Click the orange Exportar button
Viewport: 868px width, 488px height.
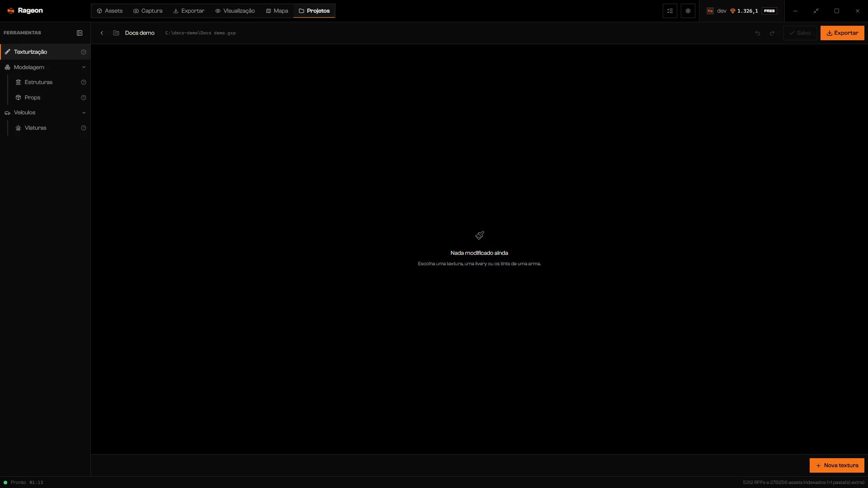tap(842, 33)
